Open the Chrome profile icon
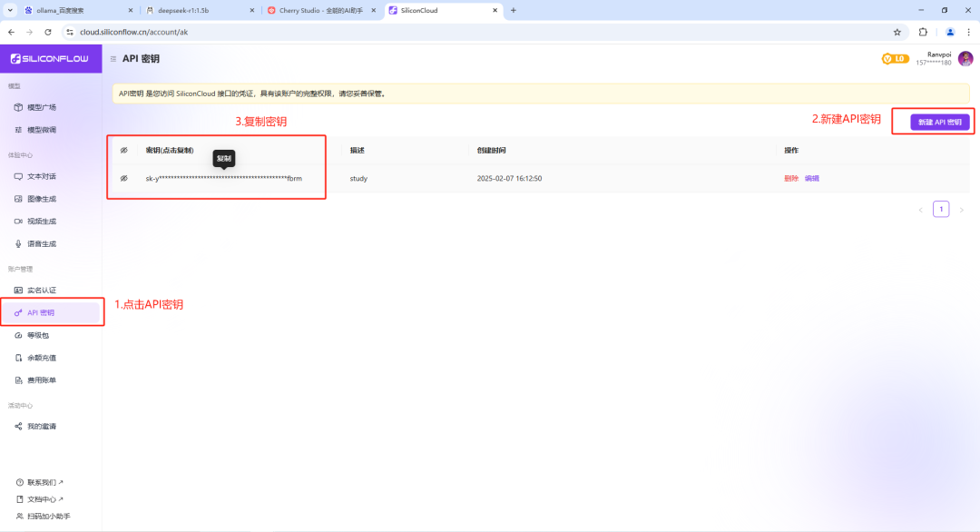The height and width of the screenshot is (532, 980). (x=950, y=32)
